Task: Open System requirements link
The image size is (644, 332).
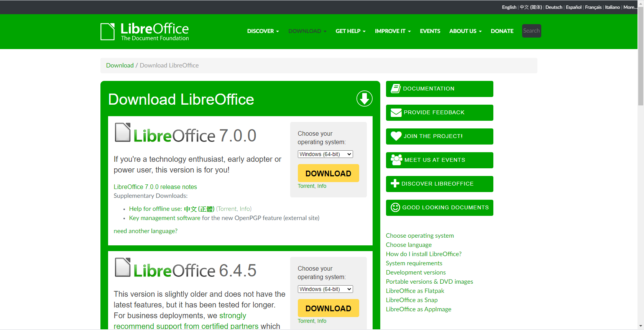Action: [414, 263]
